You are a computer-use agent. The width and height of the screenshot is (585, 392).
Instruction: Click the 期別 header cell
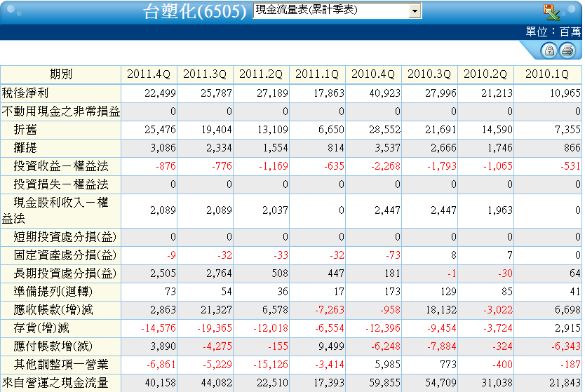[x=61, y=74]
